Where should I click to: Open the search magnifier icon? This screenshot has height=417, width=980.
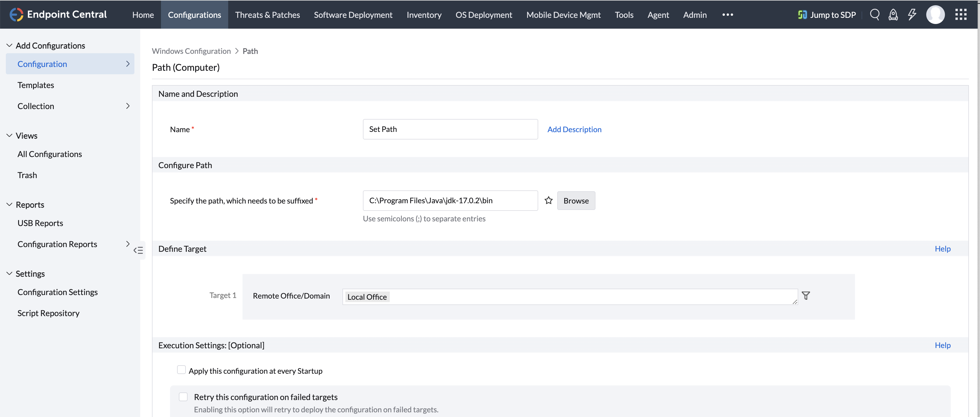[875, 14]
